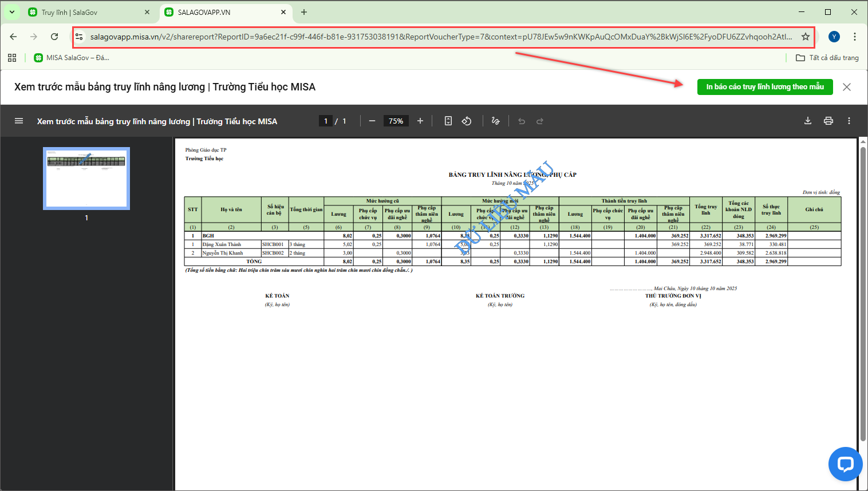Toggle the PDF sidebar hamburger menu
The image size is (868, 491).
coord(19,121)
